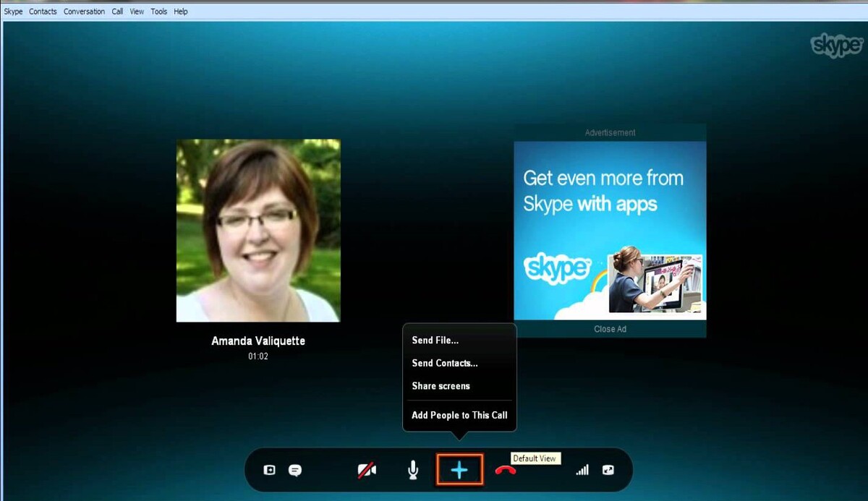Click Amanda Valiquette's profile picture

[258, 231]
